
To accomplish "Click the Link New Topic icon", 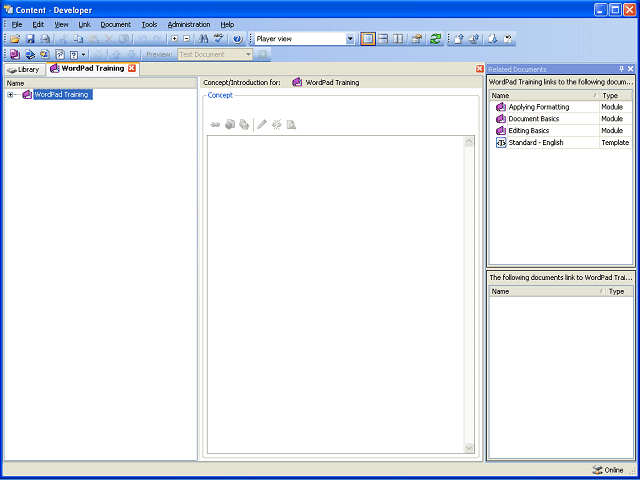I will pyautogui.click(x=44, y=54).
